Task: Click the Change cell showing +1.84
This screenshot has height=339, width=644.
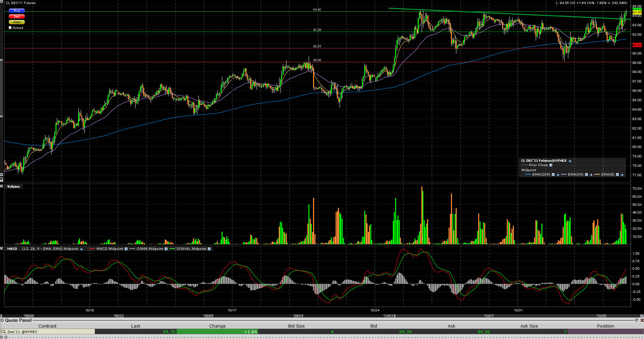Action: pyautogui.click(x=217, y=332)
